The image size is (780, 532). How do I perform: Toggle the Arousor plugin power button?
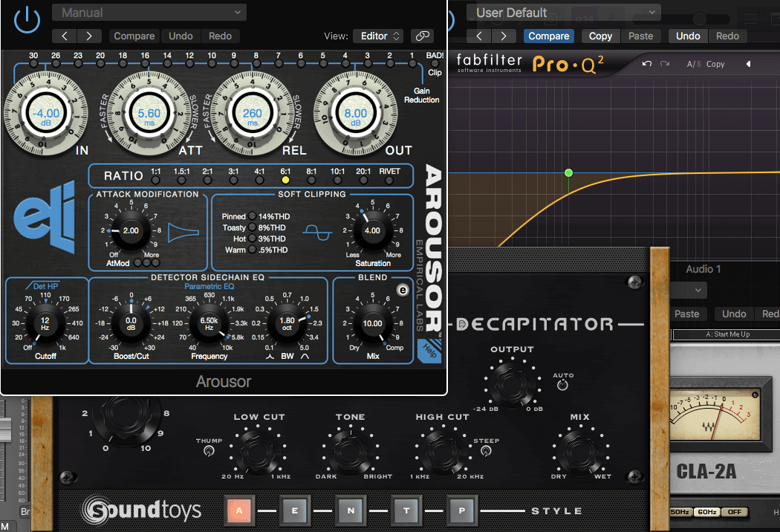pyautogui.click(x=27, y=20)
